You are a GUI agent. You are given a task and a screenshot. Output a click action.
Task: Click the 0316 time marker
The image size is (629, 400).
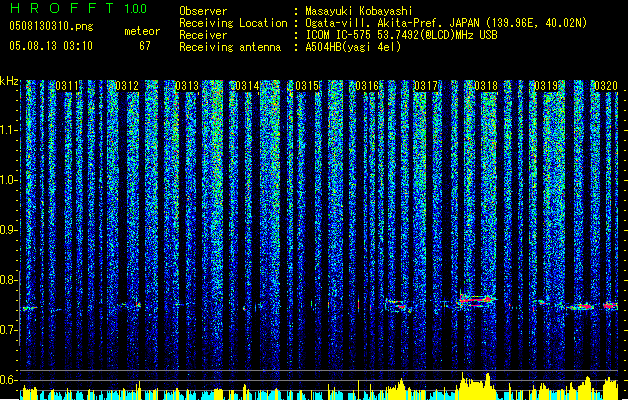coord(367,85)
